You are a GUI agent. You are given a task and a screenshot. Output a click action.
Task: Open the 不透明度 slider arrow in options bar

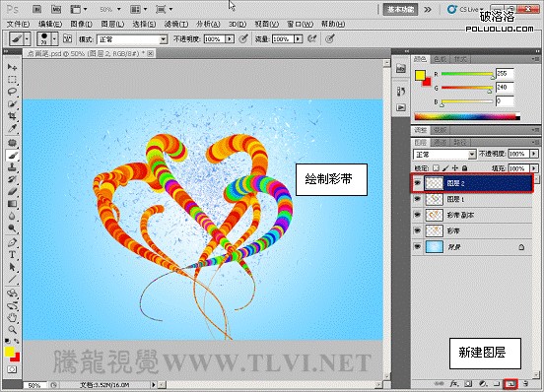(230, 39)
